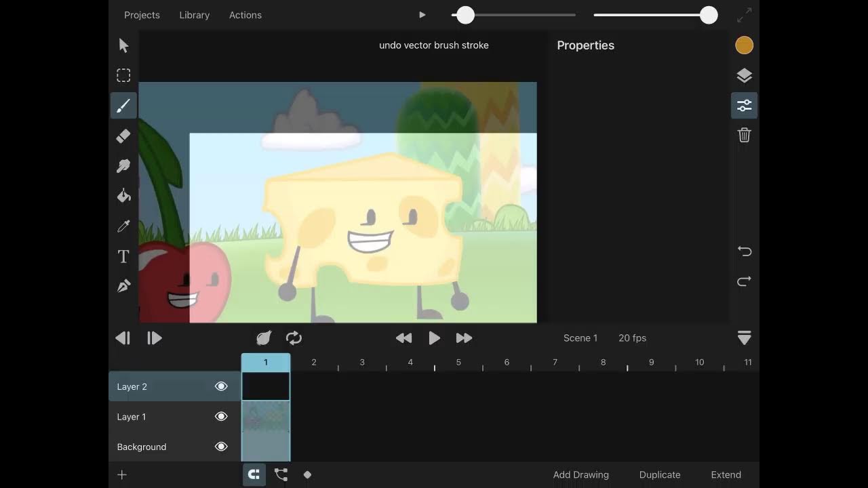868x488 pixels.
Task: Select the Background layer
Action: point(175,447)
